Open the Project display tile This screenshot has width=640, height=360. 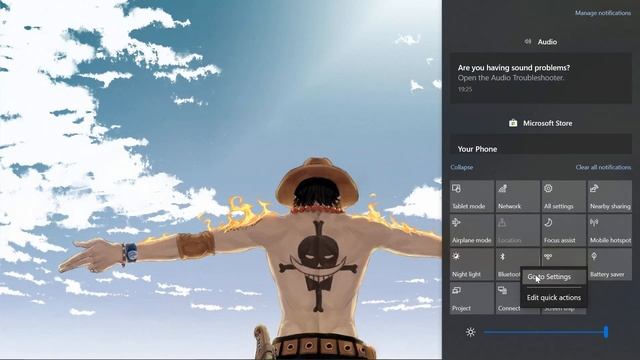[472, 298]
